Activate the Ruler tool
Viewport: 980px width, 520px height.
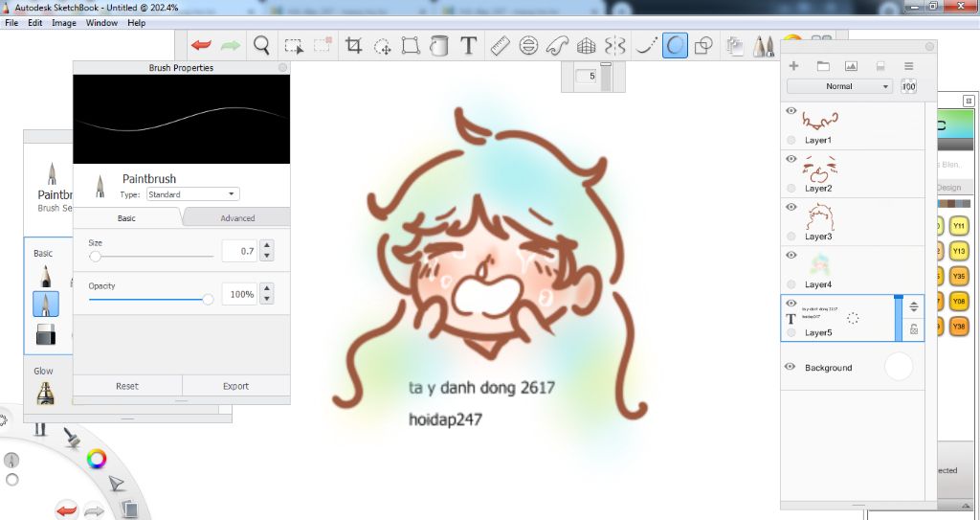pyautogui.click(x=500, y=46)
